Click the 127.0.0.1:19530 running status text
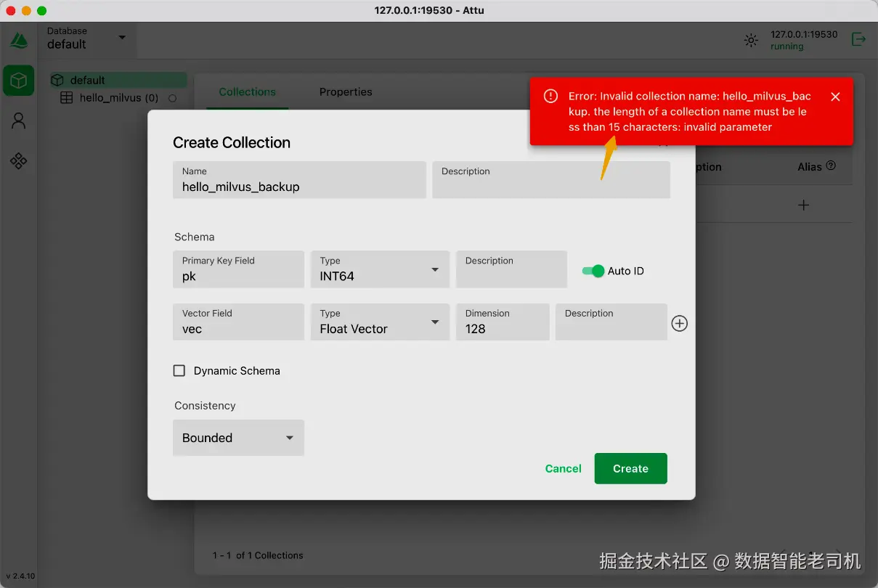The width and height of the screenshot is (878, 588). (804, 40)
